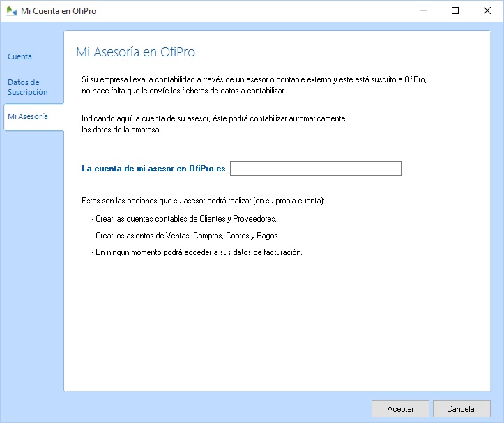Open the Cuenta tab
504x423 pixels.
[20, 56]
